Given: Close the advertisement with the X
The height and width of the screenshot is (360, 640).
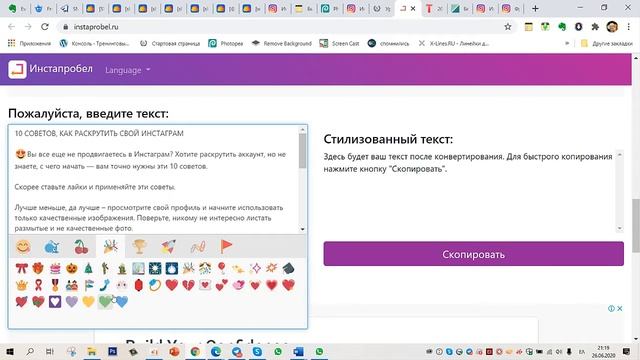Looking at the screenshot, I should 620,309.
